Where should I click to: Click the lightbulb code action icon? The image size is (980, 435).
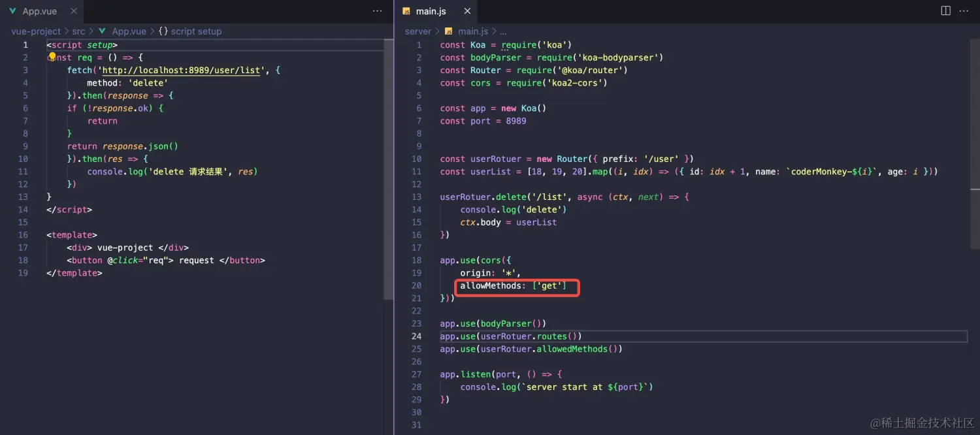(x=52, y=57)
